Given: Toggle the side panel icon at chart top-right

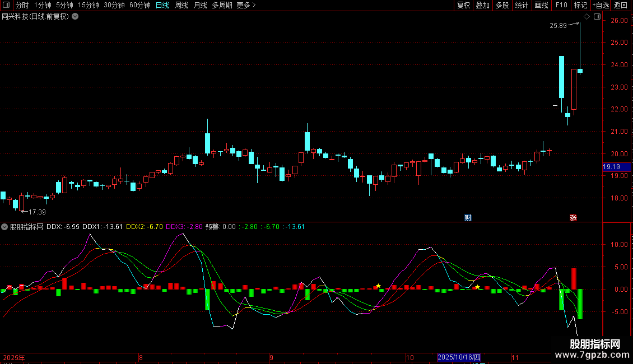Looking at the screenshot, I should click(x=597, y=17).
